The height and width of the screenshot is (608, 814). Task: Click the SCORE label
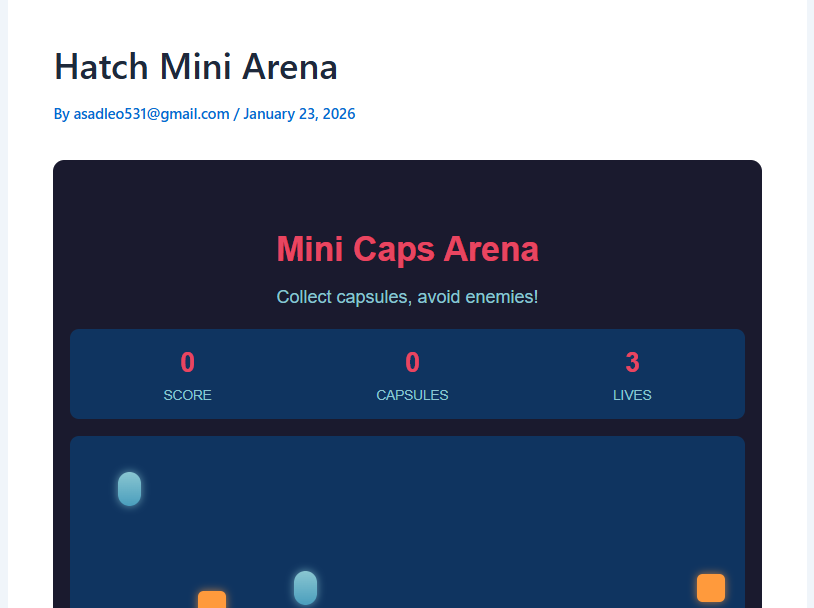pos(188,395)
